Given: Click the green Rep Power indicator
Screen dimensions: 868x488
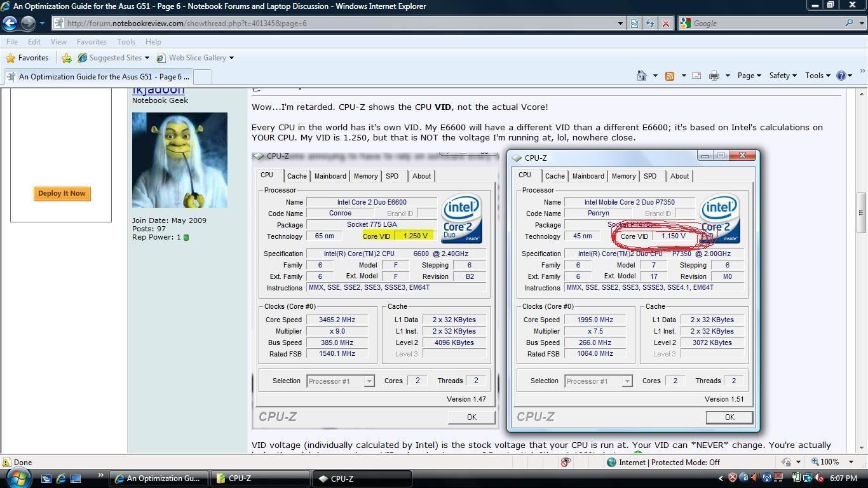Looking at the screenshot, I should pos(186,238).
